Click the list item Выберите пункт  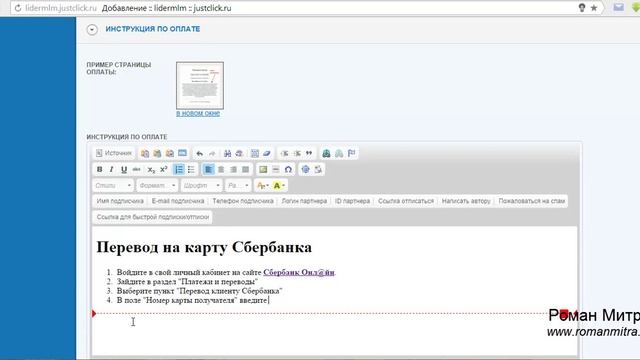199,291
